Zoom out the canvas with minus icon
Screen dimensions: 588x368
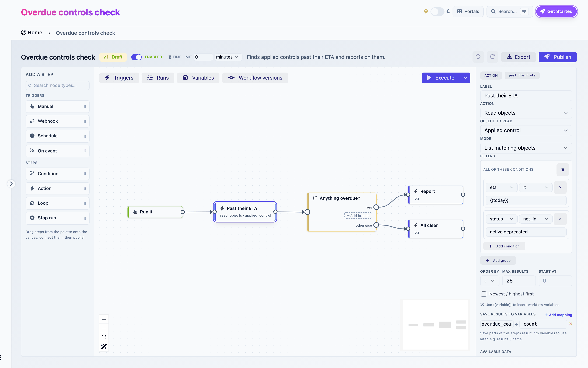tap(104, 328)
